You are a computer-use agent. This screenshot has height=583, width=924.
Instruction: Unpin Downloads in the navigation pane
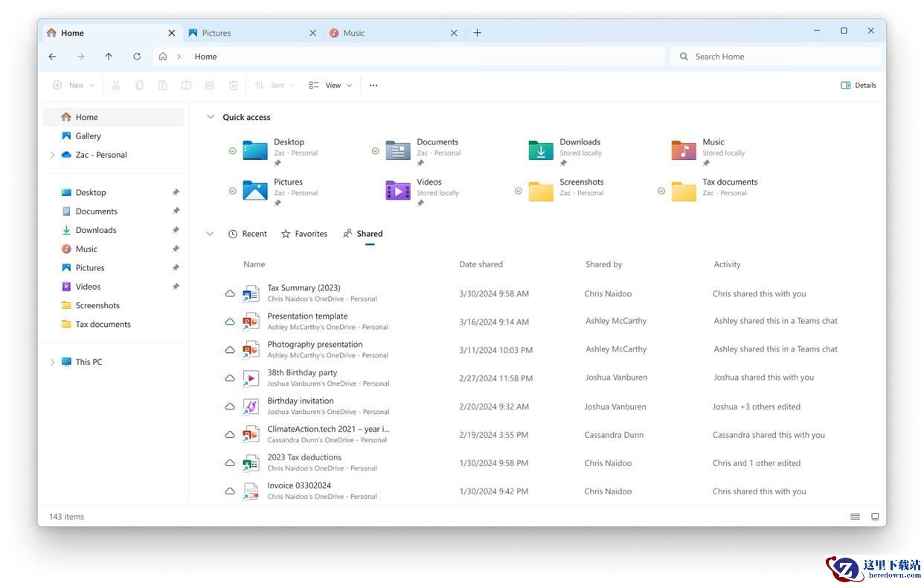click(176, 230)
